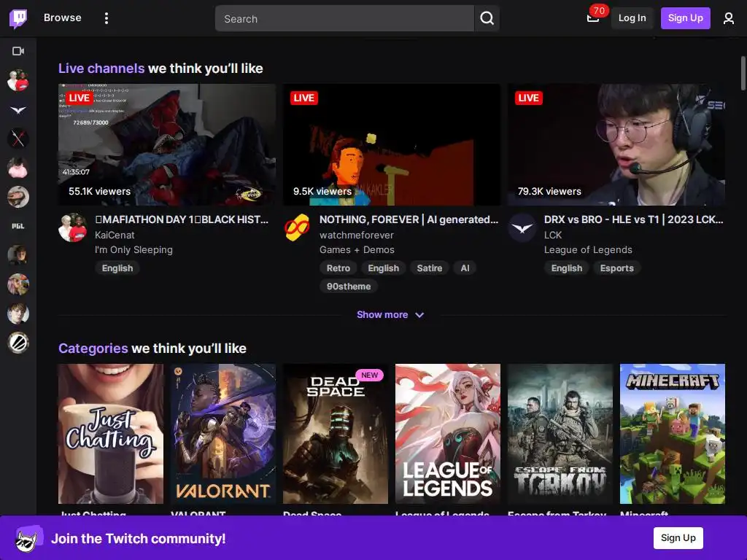Open sidebar channel with pink avatar
747x560 pixels.
tap(18, 168)
